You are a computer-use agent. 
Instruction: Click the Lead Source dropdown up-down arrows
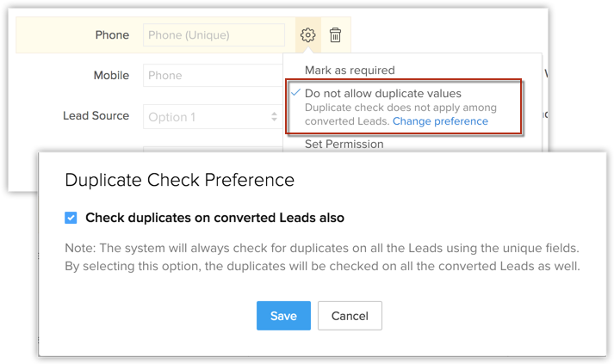coord(275,116)
